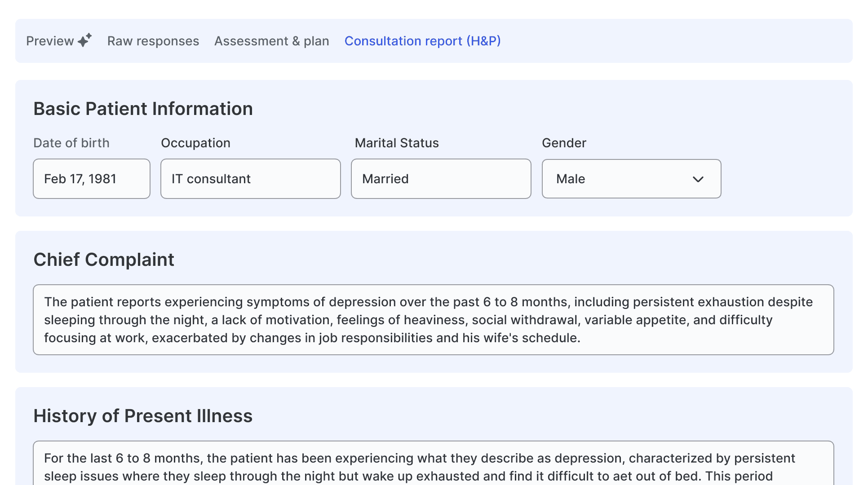
Task: Open the Preview tab
Action: coord(50,41)
